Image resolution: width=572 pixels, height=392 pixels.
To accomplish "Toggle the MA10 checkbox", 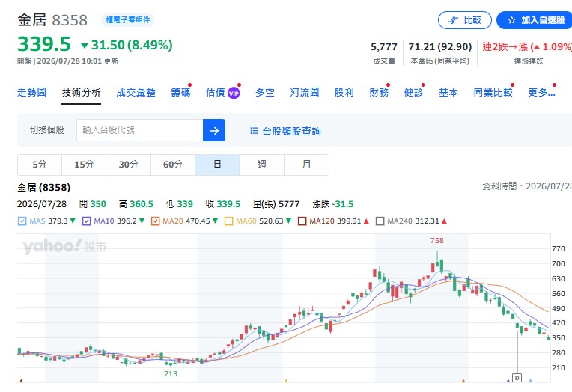I will [x=86, y=221].
